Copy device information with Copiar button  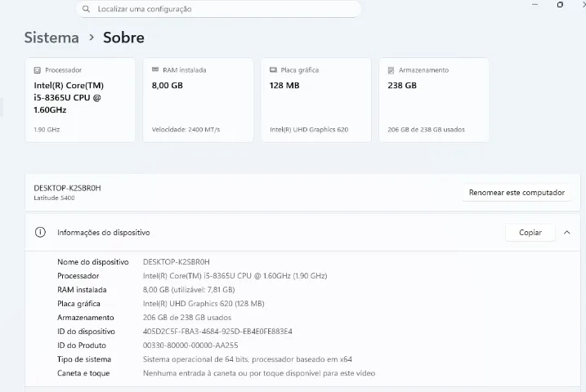tap(530, 233)
